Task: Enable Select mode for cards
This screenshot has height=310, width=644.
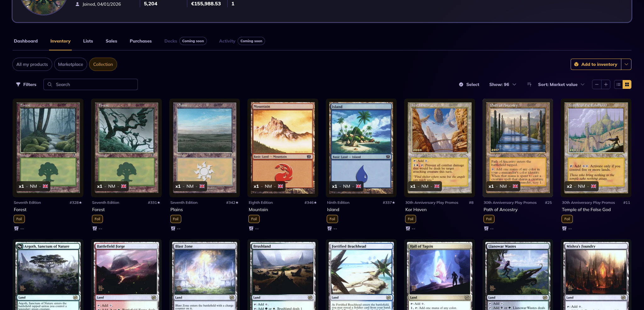Action: 469,84
